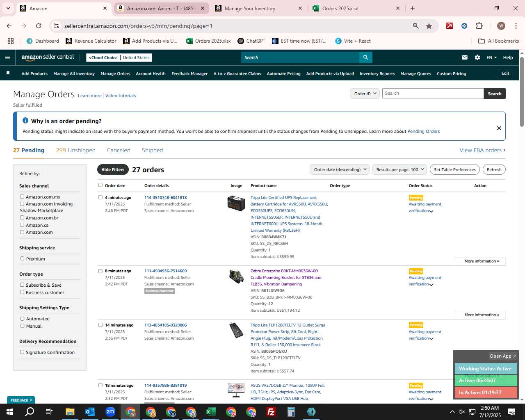Check the Amazon.ca sales channel filter
This screenshot has height=420, width=525.
(x=22, y=225)
